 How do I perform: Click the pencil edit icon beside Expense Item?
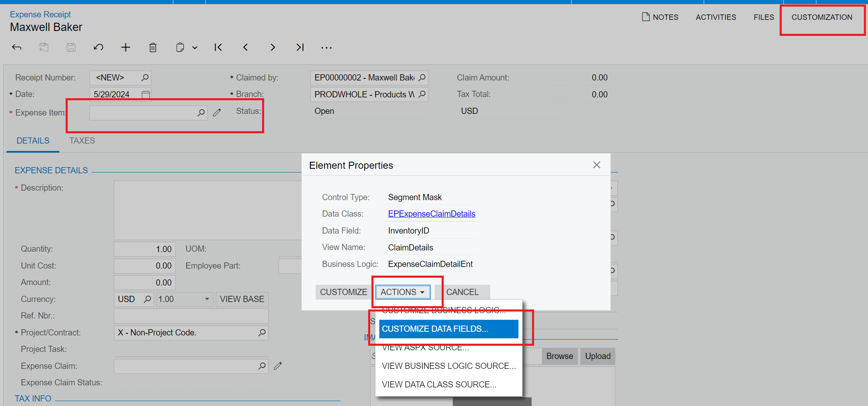pyautogui.click(x=217, y=113)
